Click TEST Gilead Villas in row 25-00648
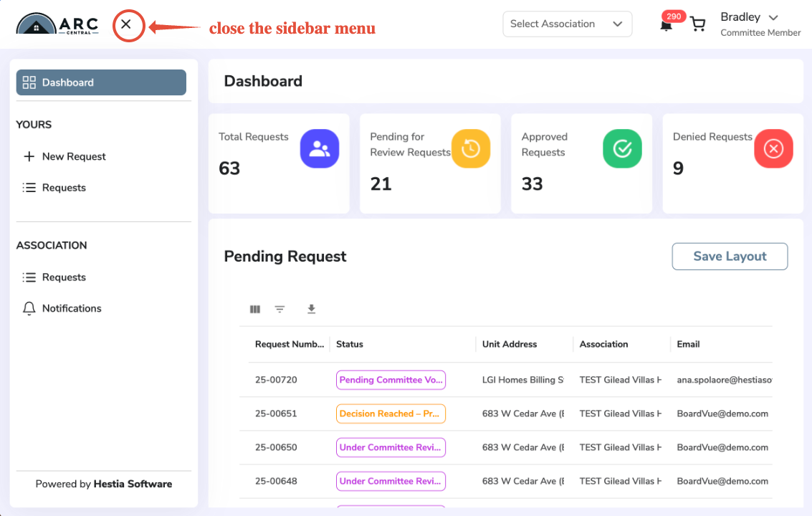 (x=621, y=481)
